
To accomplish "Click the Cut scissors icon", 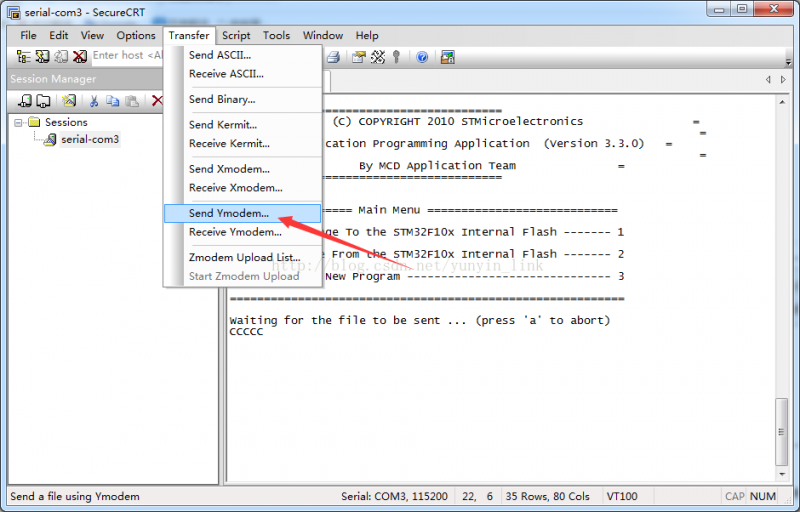I will click(x=94, y=101).
